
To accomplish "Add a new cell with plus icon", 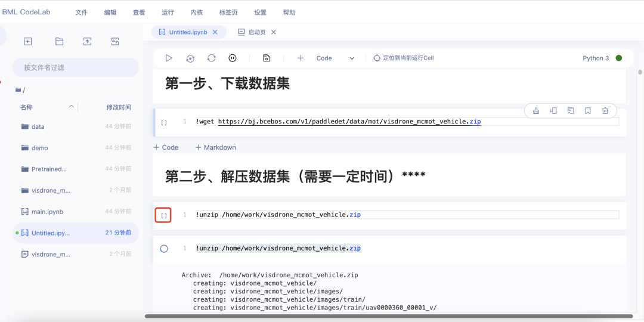I will (x=301, y=58).
